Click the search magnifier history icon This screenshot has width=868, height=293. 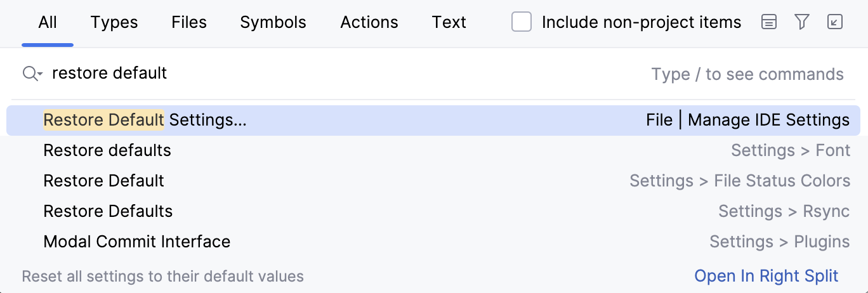tap(32, 74)
